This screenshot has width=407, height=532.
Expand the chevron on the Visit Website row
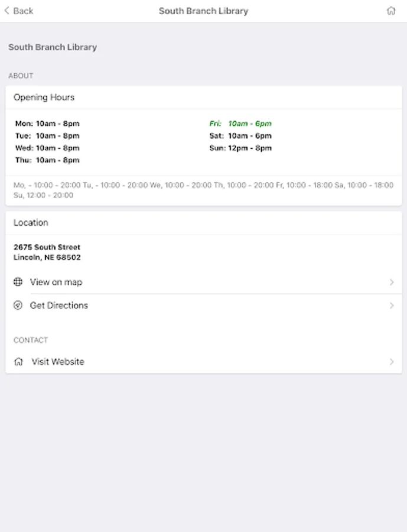coord(392,362)
